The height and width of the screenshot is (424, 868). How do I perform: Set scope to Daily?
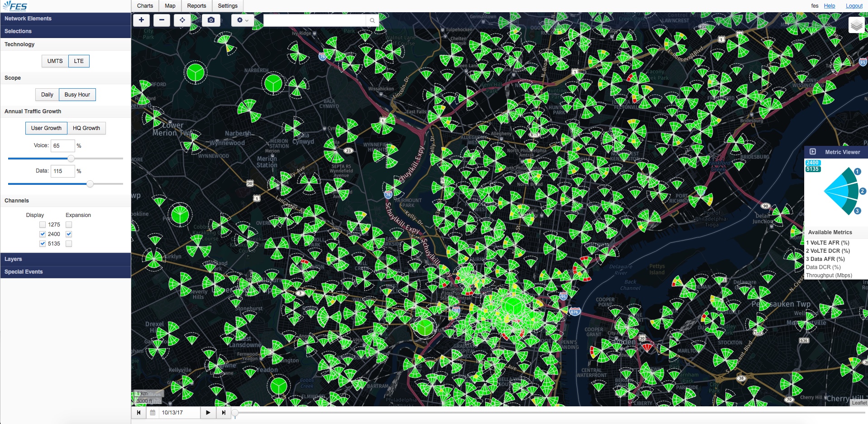click(x=47, y=95)
